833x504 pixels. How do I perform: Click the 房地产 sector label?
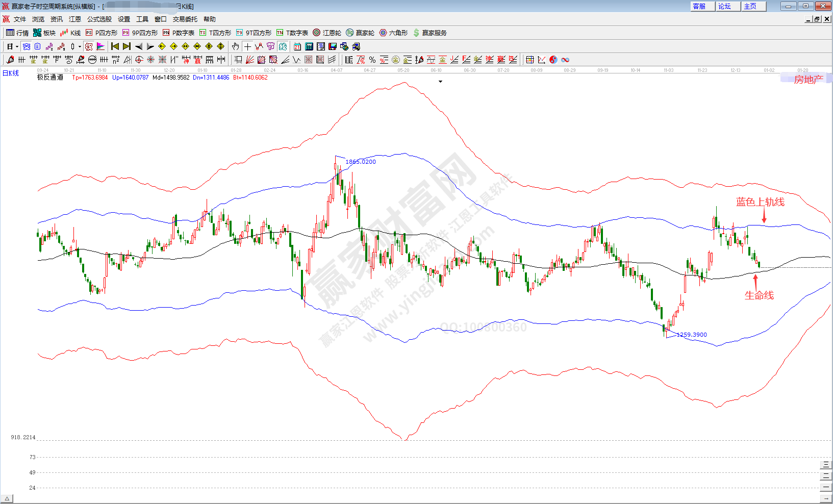[x=808, y=79]
